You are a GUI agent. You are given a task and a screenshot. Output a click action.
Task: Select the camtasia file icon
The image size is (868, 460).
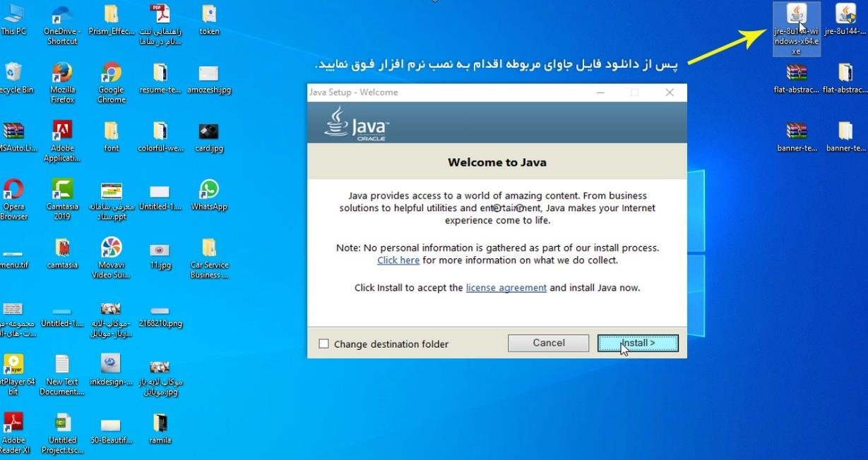[x=62, y=253]
